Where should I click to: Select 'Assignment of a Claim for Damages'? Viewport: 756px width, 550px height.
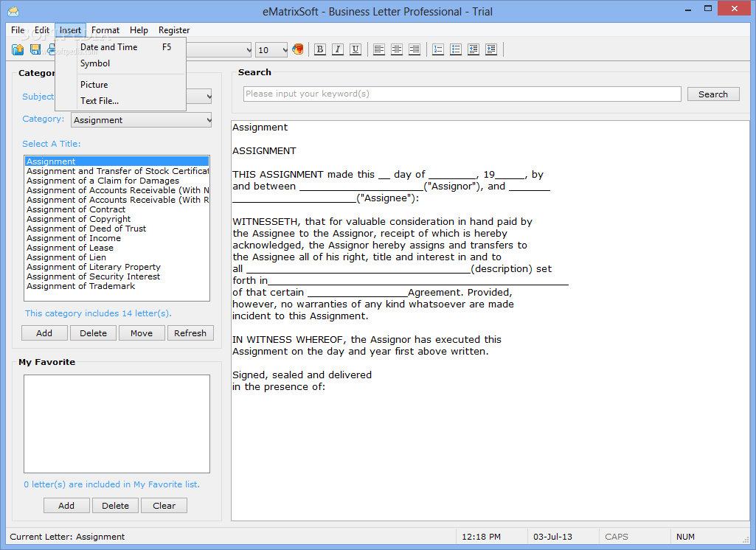click(117, 181)
